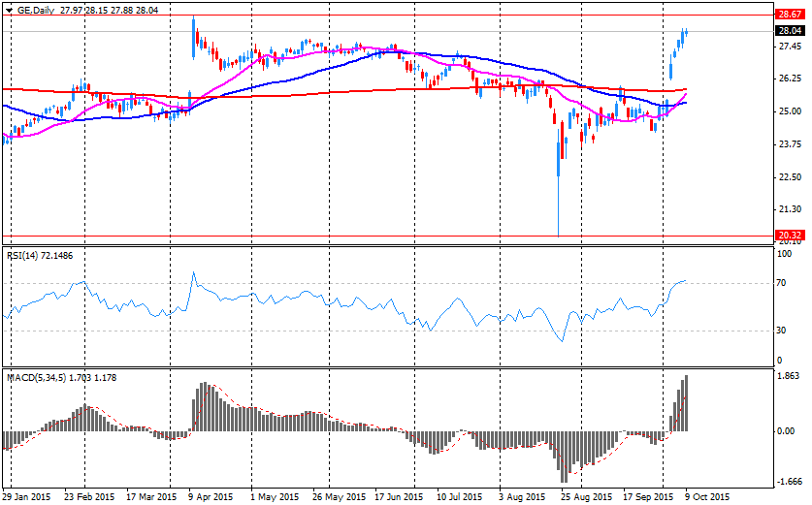Click the 23.75 price scale value
This screenshot has height=505, width=812.
(790, 144)
